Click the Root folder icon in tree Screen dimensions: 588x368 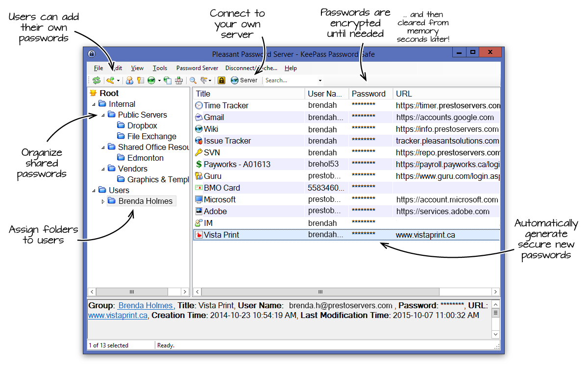point(93,93)
